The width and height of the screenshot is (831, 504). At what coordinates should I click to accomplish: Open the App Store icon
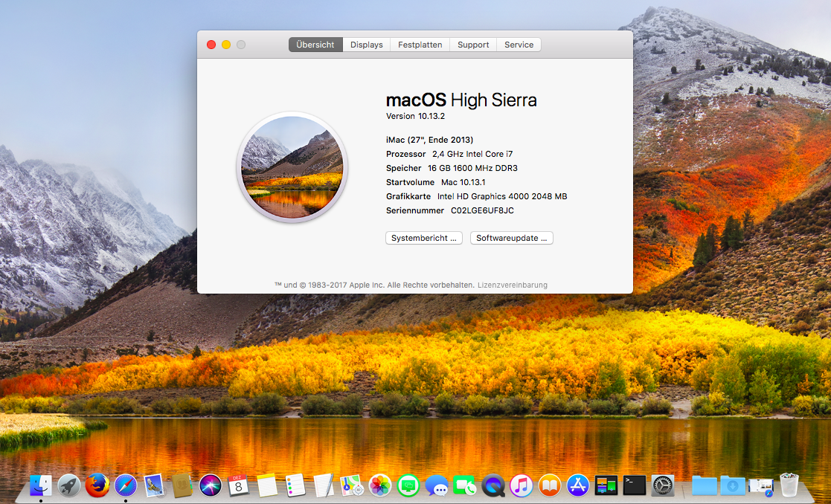pyautogui.click(x=578, y=485)
